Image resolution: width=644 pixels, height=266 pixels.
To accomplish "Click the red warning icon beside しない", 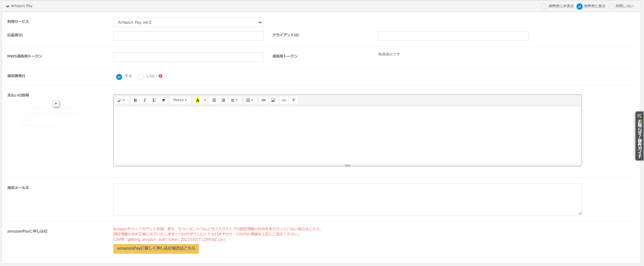I will 160,76.
